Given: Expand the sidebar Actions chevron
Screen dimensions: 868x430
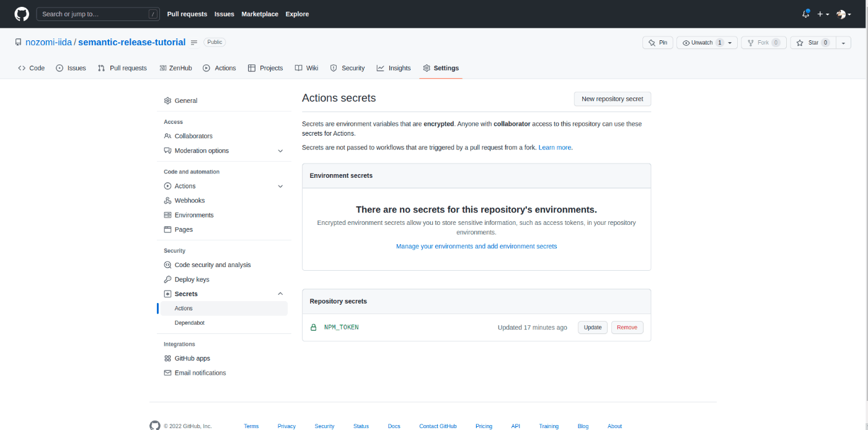Looking at the screenshot, I should (280, 186).
